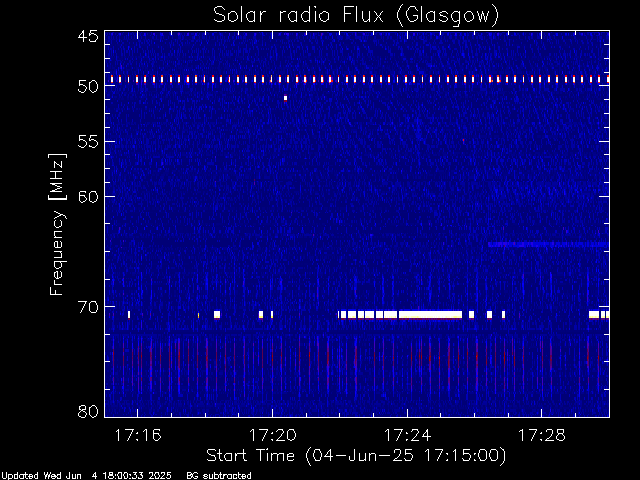This screenshot has height=480, width=640.
Task: Click the '50' frequency tick label
Action: pyautogui.click(x=88, y=87)
